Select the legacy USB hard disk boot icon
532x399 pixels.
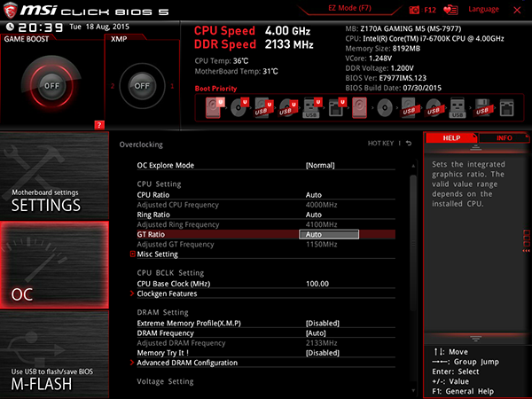pyautogui.click(x=409, y=108)
